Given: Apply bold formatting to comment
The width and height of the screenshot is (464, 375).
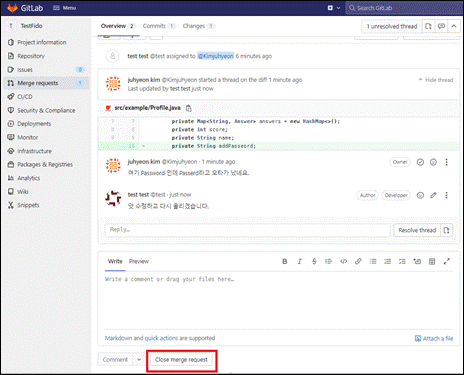Looking at the screenshot, I should pyautogui.click(x=285, y=262).
